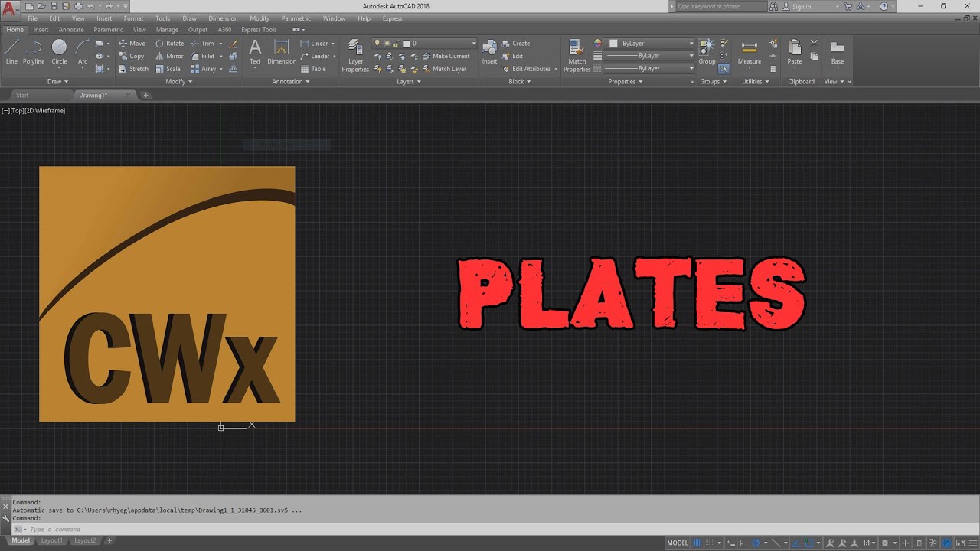Expand the Layers panel
Screen dimensions: 980x551
409,81
